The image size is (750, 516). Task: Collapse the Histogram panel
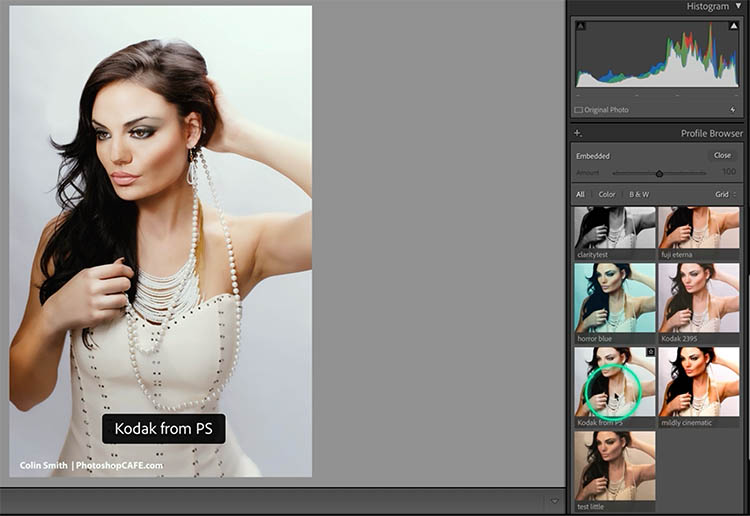(738, 6)
